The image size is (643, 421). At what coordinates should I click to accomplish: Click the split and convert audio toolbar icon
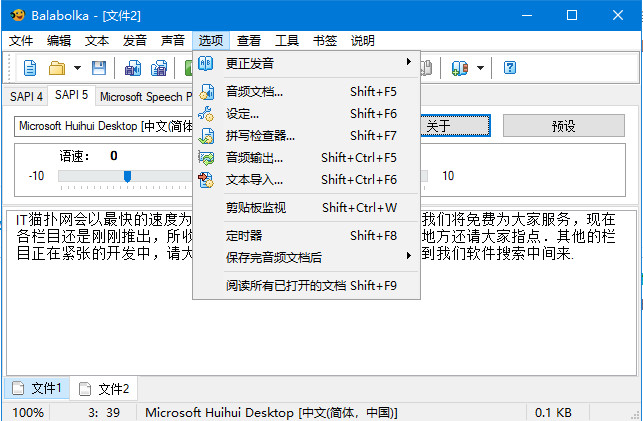[x=159, y=68]
